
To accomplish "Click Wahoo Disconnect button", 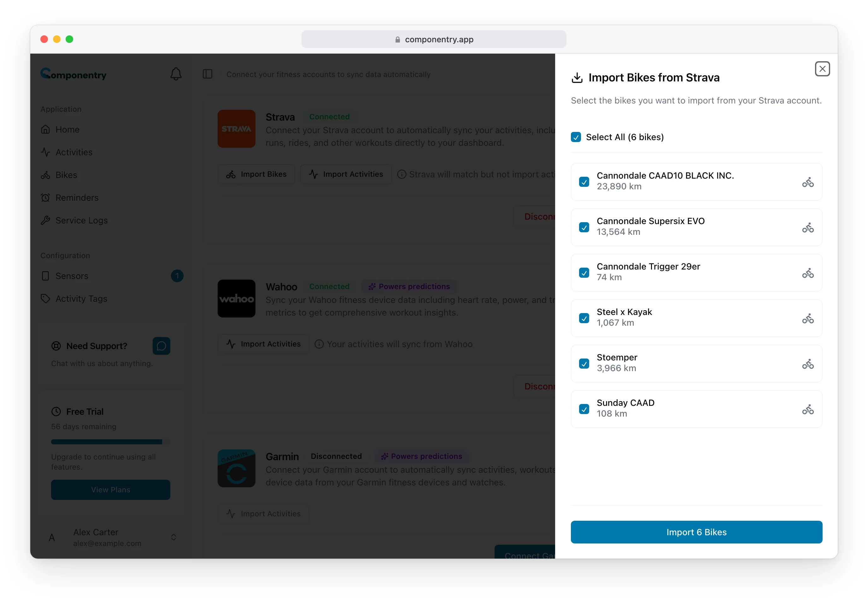I will tap(535, 386).
